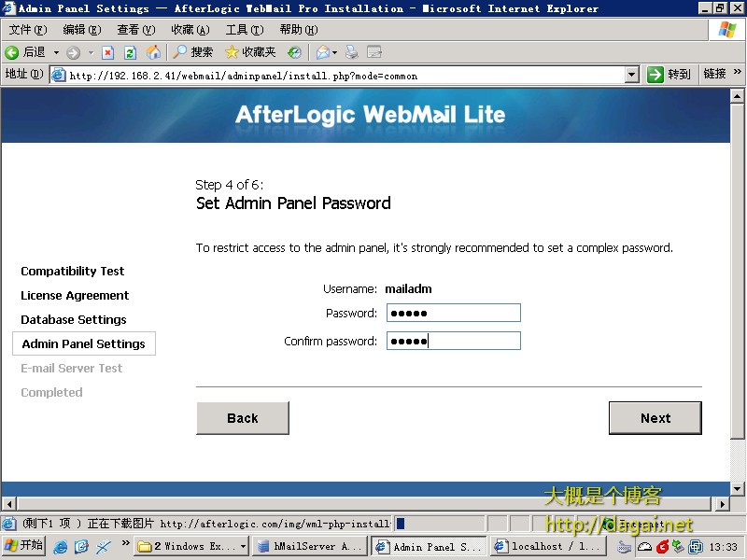This screenshot has width=747, height=560.
Task: Open the 收藏(A) menu
Action: [x=190, y=30]
